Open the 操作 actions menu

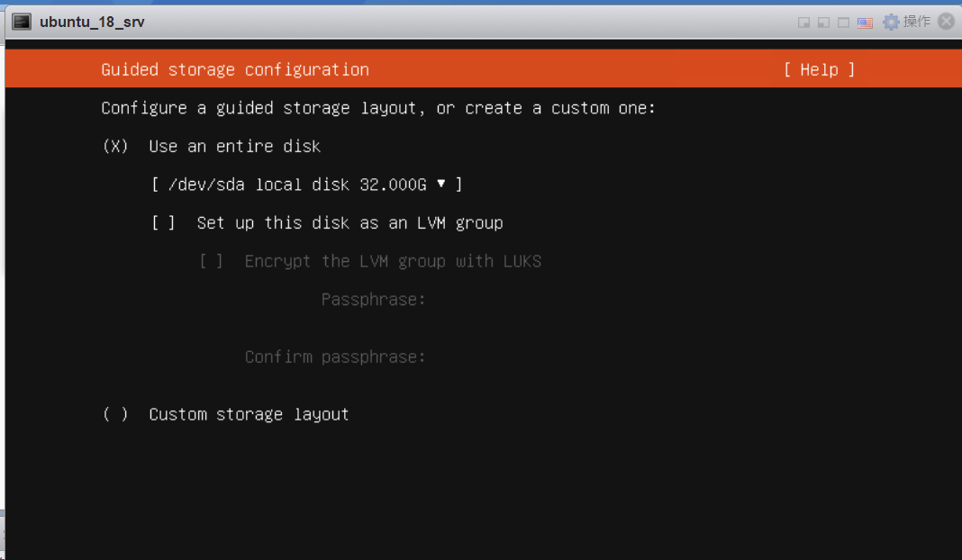click(917, 22)
